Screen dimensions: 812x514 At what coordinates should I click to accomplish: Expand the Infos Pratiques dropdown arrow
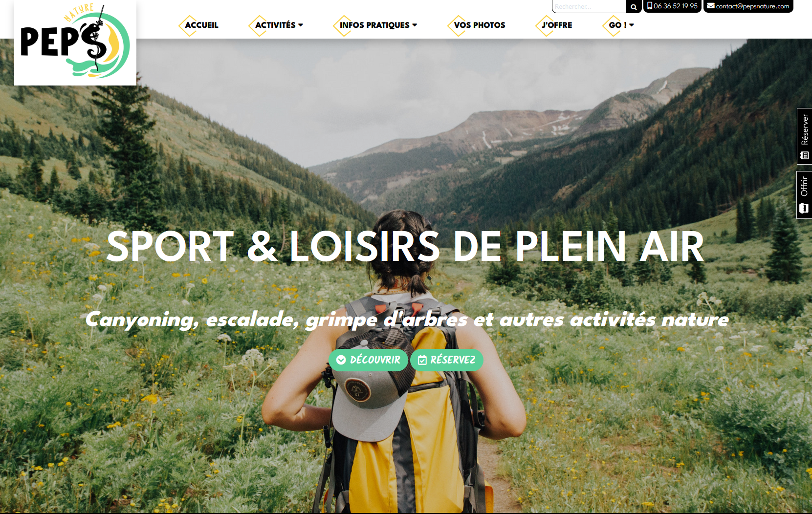coord(415,25)
